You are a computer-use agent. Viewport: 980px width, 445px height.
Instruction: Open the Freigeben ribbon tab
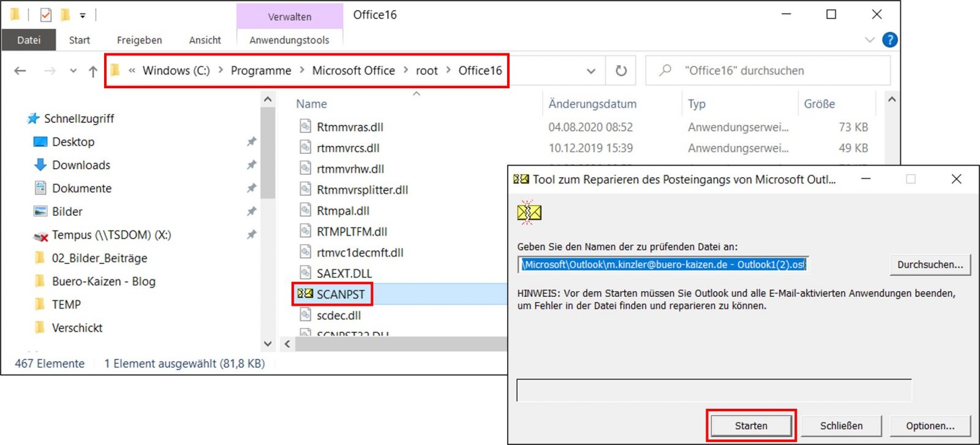pyautogui.click(x=140, y=40)
